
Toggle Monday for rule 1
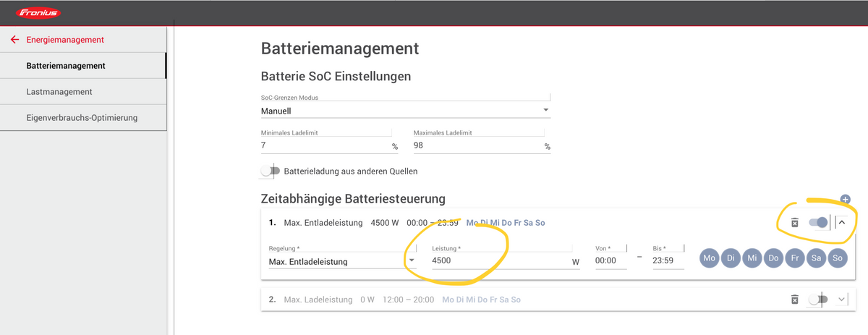click(x=710, y=258)
